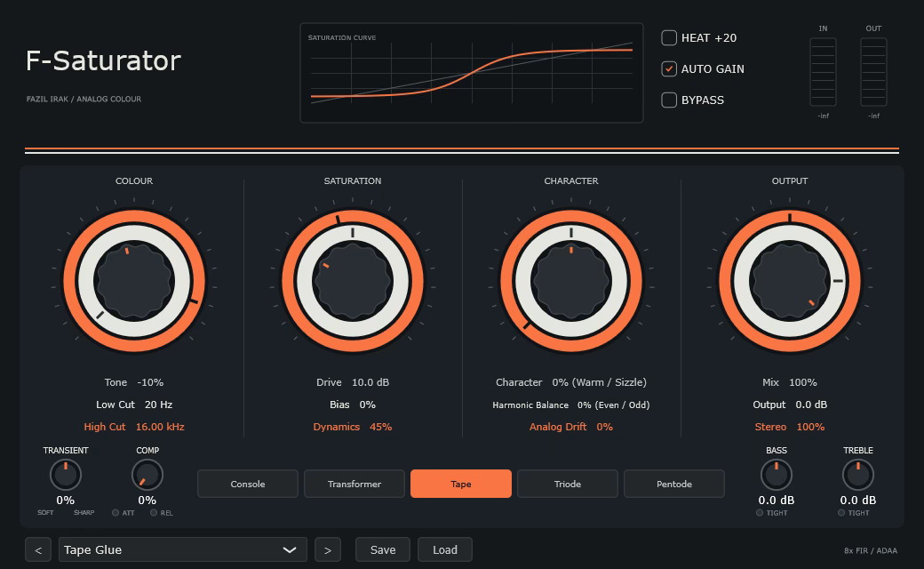This screenshot has height=569, width=924.
Task: Select the Transformer saturation mode
Action: point(354,484)
